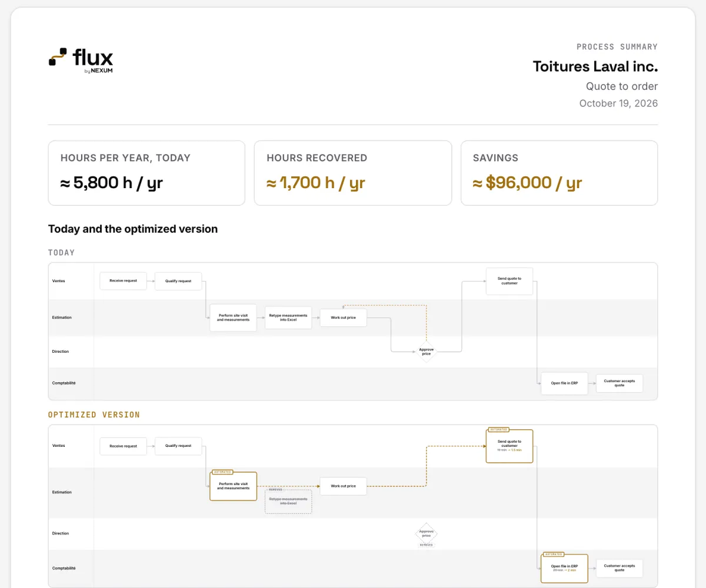Click the '≈ $96,000 / yr' savings value
706x588 pixels.
point(527,182)
